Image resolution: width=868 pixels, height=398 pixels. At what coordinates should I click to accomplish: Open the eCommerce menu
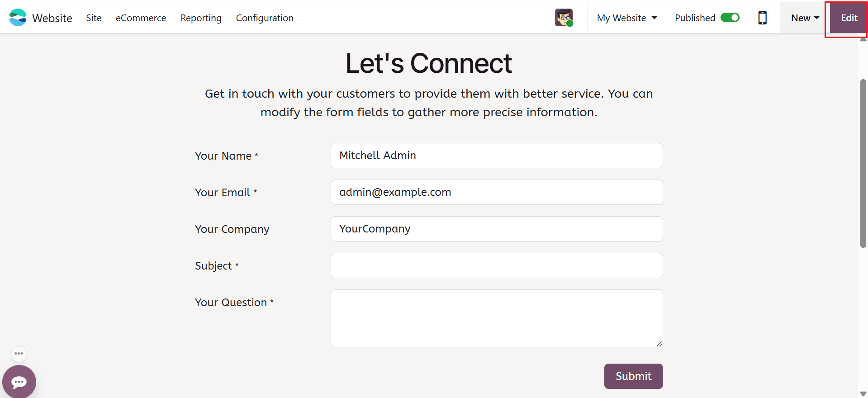pos(141,18)
